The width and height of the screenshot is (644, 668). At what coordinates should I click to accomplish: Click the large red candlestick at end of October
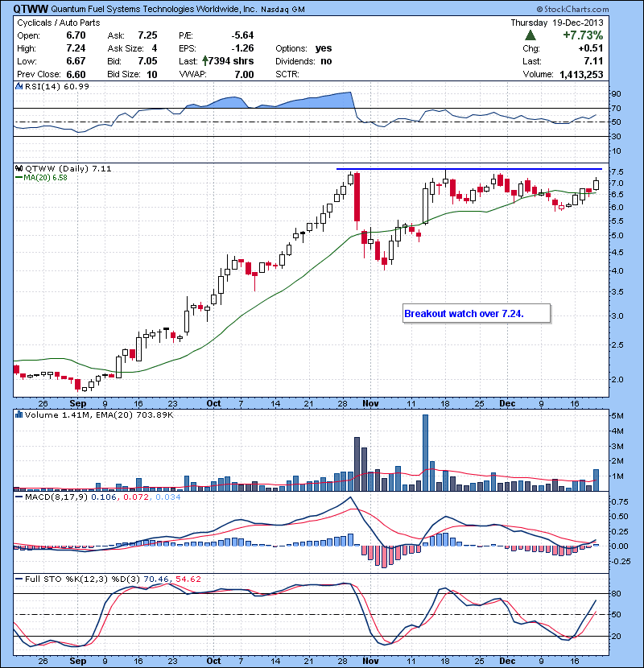pos(357,197)
